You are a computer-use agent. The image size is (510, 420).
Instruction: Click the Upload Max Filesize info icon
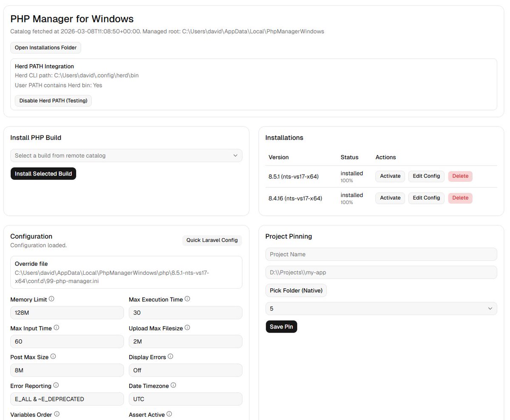click(x=187, y=328)
